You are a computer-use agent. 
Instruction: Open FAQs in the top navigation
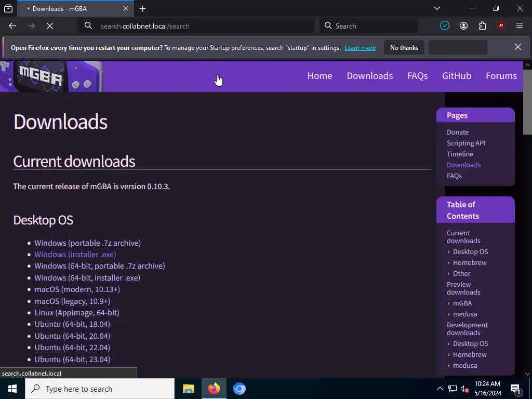pyautogui.click(x=417, y=76)
